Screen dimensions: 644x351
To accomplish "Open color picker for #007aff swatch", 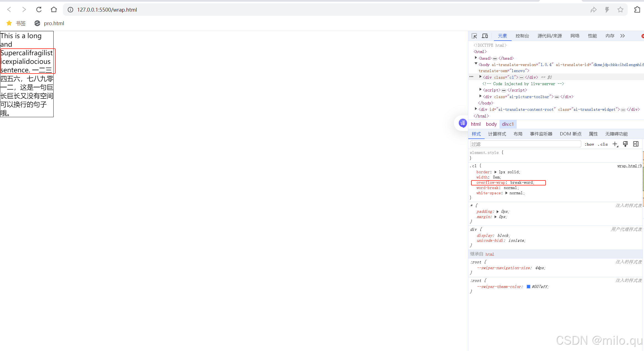I will (528, 287).
